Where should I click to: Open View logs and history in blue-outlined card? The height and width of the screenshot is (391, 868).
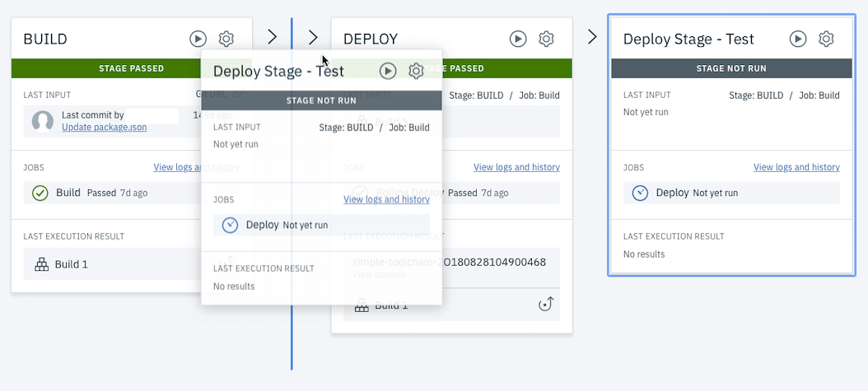[796, 167]
